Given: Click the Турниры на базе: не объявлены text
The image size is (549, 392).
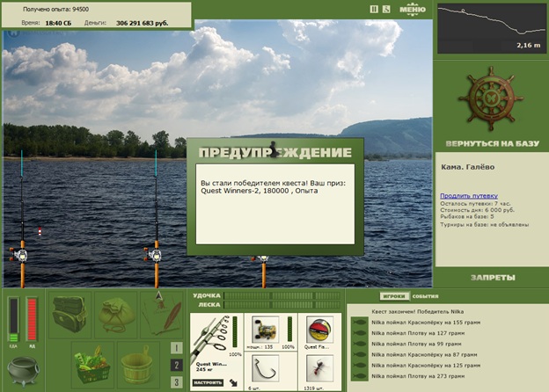Looking at the screenshot, I should click(484, 225).
